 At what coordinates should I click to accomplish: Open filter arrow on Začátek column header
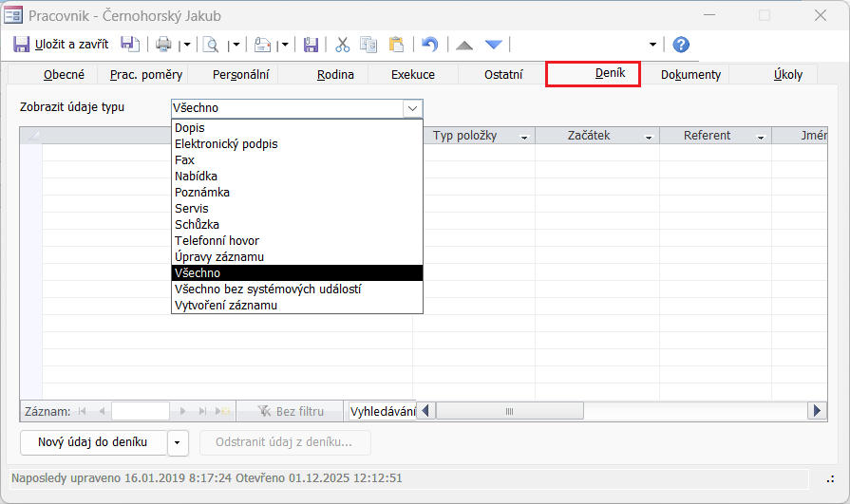(649, 137)
